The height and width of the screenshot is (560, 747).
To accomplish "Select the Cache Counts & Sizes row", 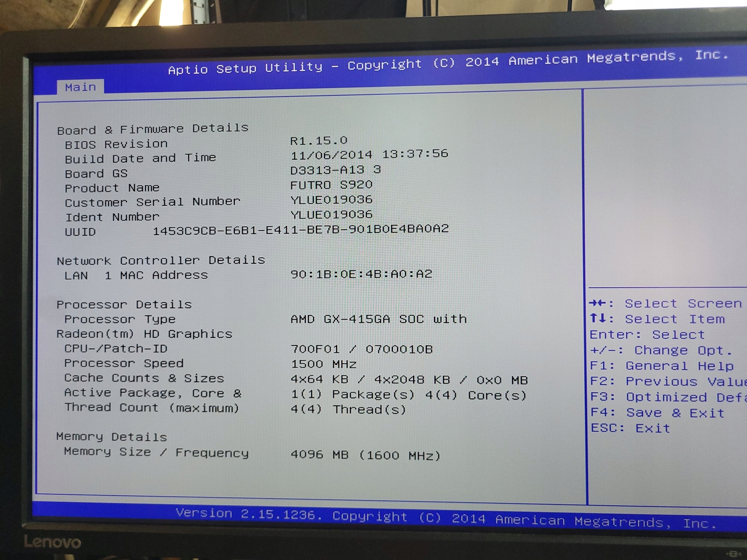I will click(x=144, y=378).
